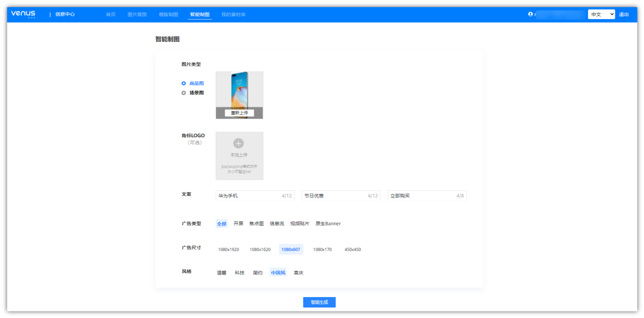Click the 立即购买 text field
Screen dimensions: 644x318
pyautogui.click(x=427, y=196)
